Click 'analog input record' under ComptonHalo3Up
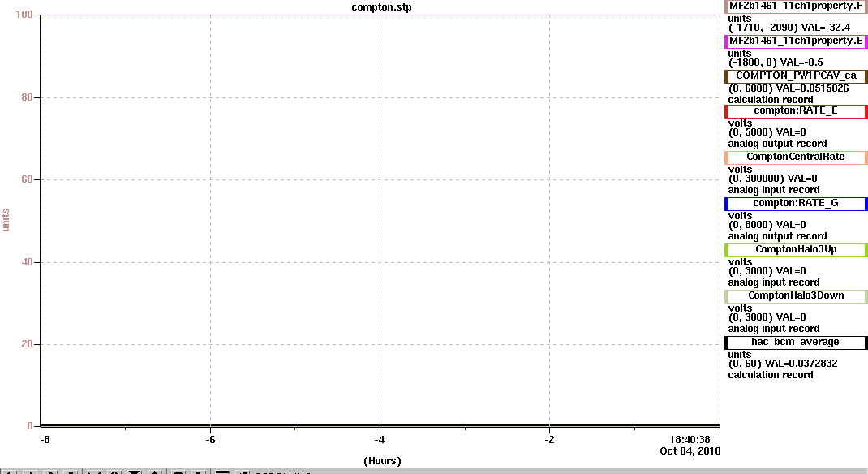 click(773, 282)
